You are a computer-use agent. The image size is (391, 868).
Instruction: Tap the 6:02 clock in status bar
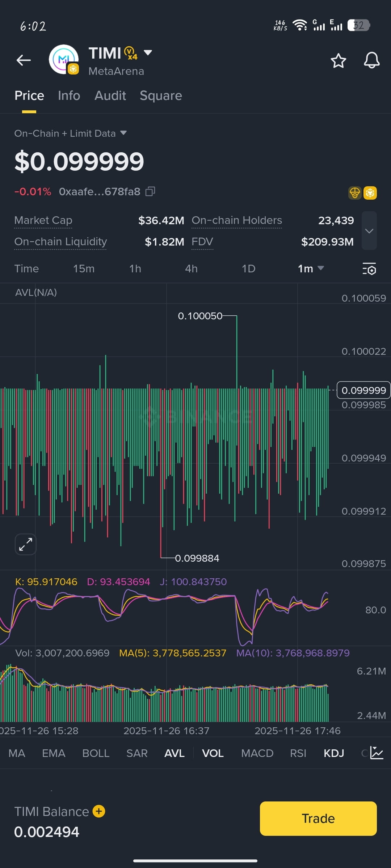33,26
